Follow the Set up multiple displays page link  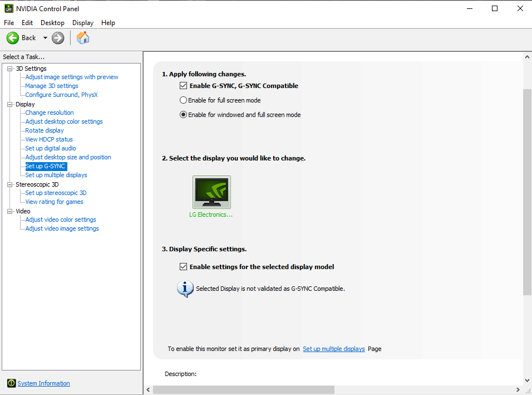[334, 349]
